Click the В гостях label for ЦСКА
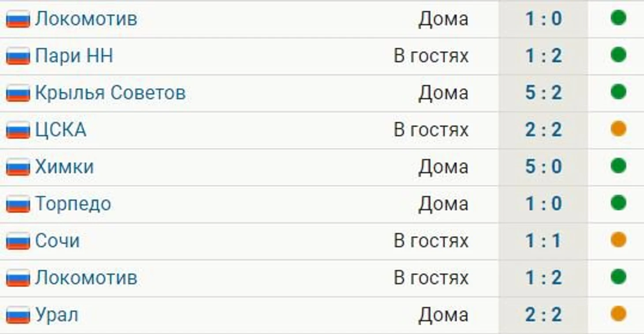The width and height of the screenshot is (644, 334). (x=431, y=130)
